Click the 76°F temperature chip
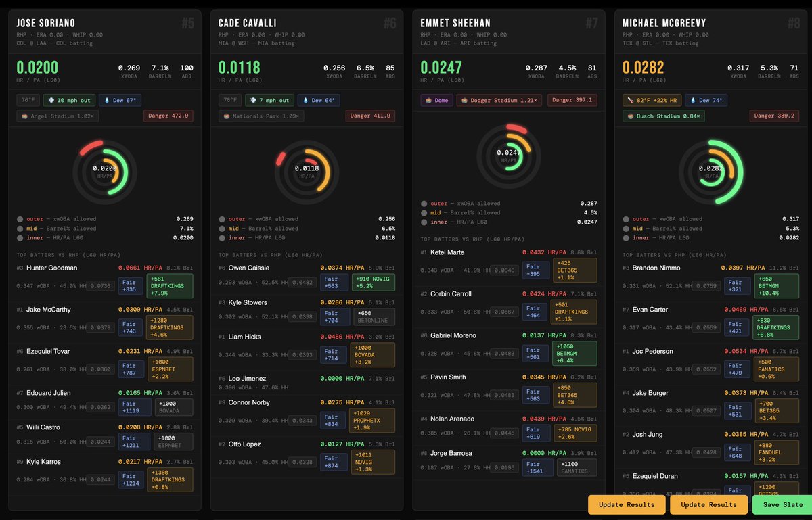812x520 pixels. click(28, 100)
